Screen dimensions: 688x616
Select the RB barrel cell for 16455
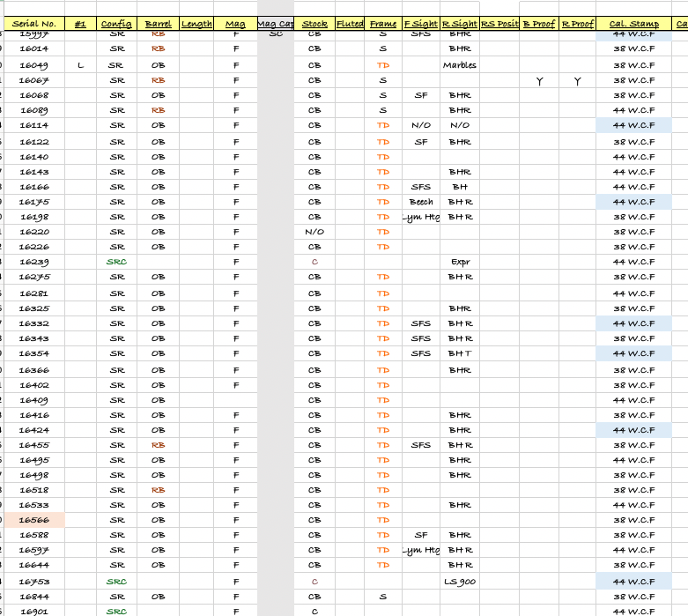[x=158, y=445]
